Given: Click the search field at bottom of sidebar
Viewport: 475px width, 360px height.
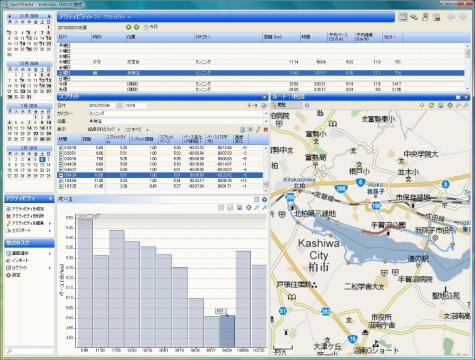Looking at the screenshot, I should (29, 350).
